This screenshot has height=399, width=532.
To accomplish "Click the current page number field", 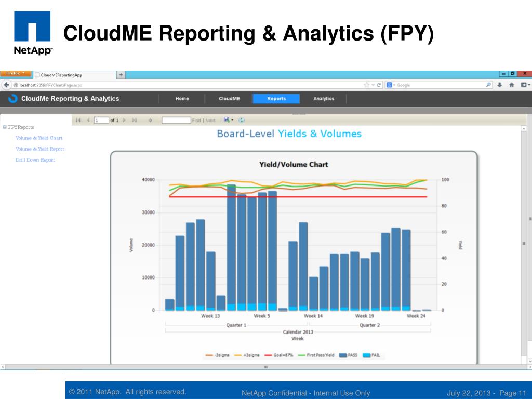I will point(101,120).
